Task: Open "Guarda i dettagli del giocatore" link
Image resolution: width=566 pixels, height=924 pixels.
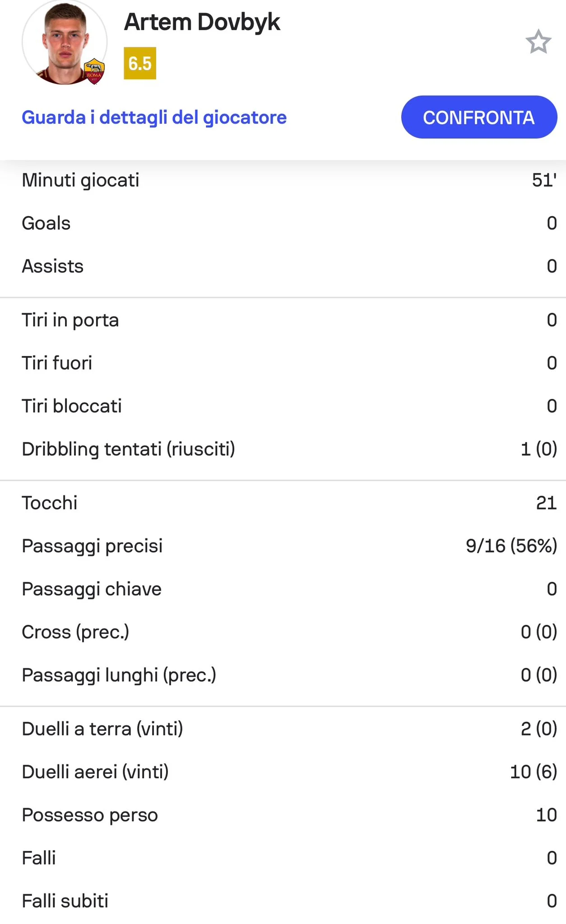Action: click(x=154, y=117)
